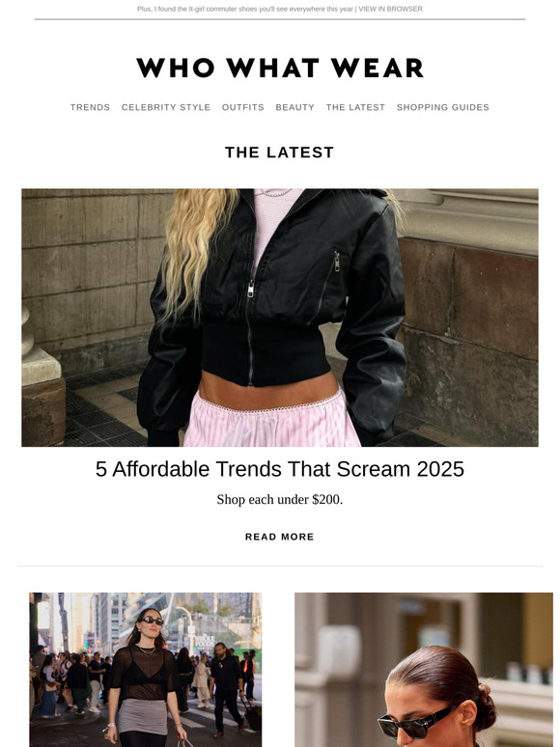Open the VIEW IN BROWSER link
This screenshot has width=560, height=747.
point(390,9)
